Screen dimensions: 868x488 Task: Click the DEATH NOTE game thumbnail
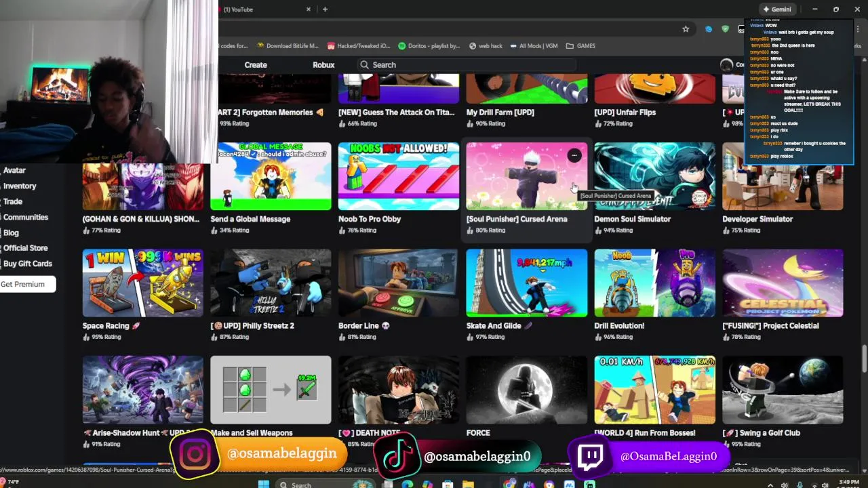click(399, 390)
